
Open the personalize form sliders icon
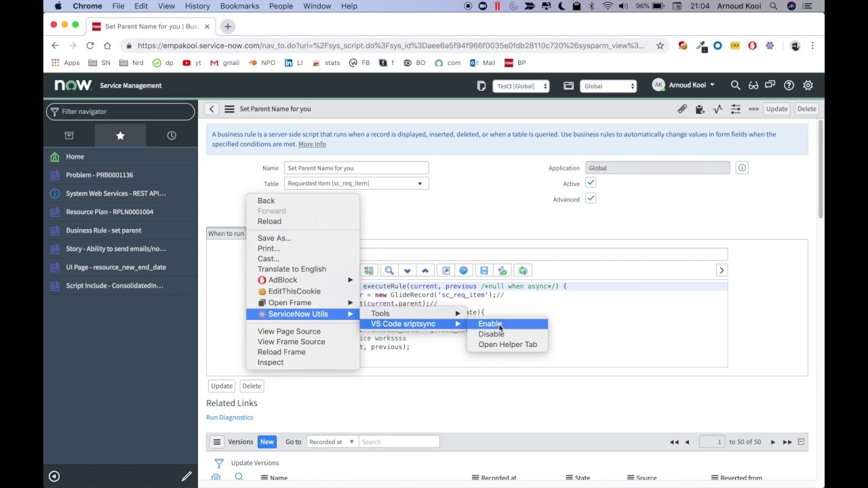tap(736, 108)
